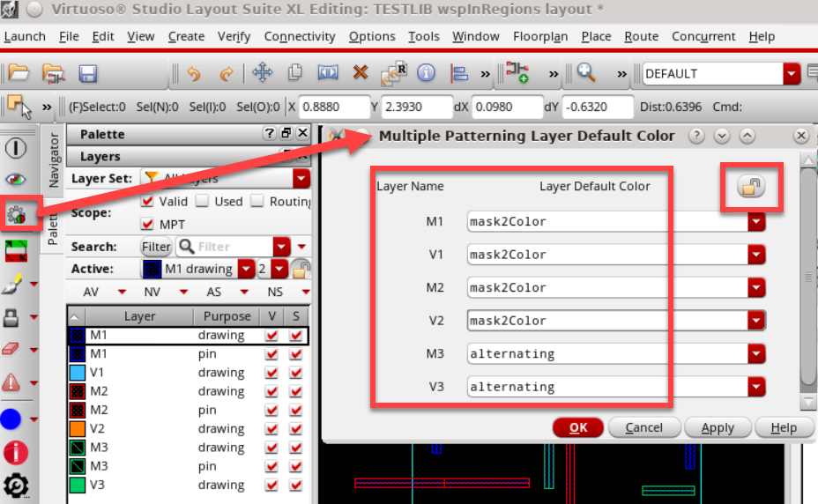The width and height of the screenshot is (818, 504).
Task: Click the X coordinate input field
Action: click(334, 107)
